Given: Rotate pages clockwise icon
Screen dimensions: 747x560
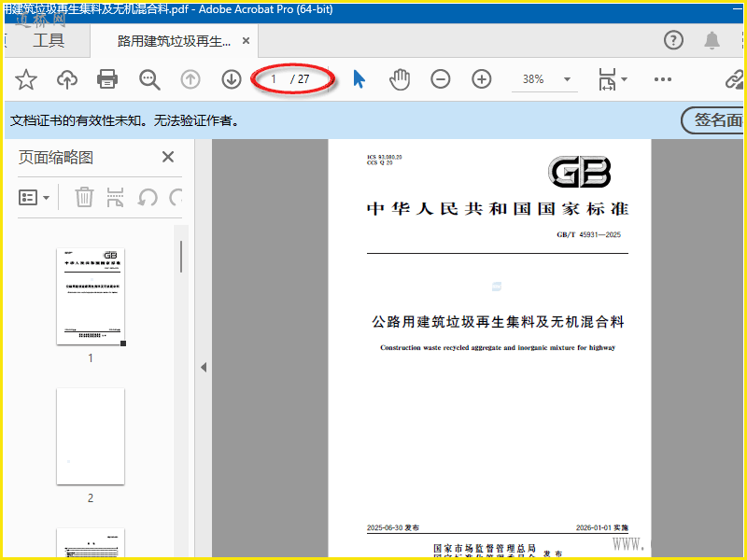Looking at the screenshot, I should pyautogui.click(x=176, y=197).
